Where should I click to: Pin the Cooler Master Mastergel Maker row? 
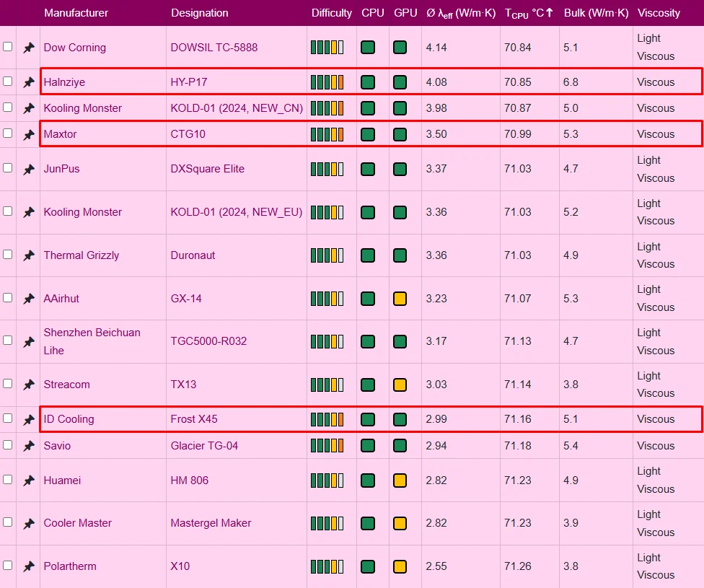pyautogui.click(x=29, y=523)
